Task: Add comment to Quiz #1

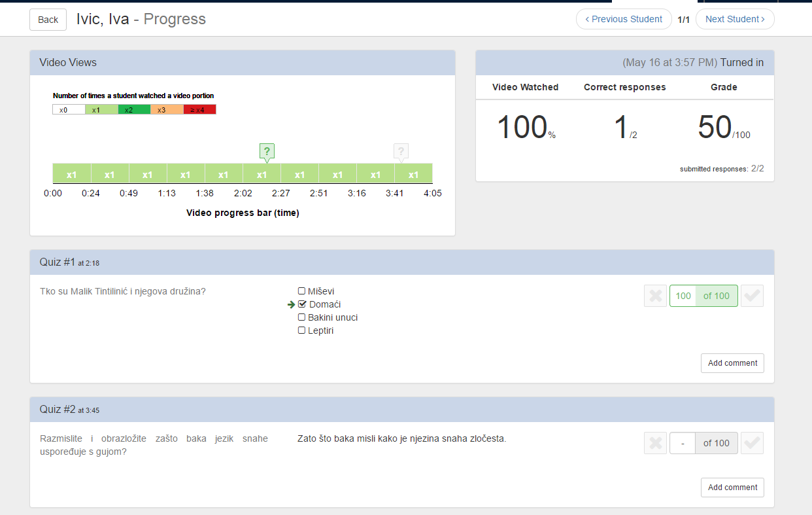Action: (732, 363)
